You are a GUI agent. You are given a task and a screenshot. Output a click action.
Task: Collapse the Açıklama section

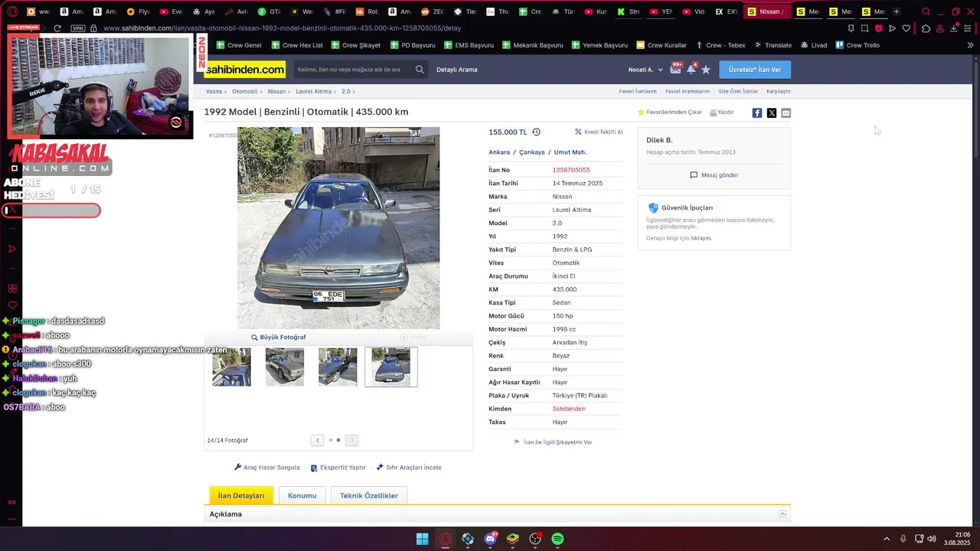tap(782, 514)
